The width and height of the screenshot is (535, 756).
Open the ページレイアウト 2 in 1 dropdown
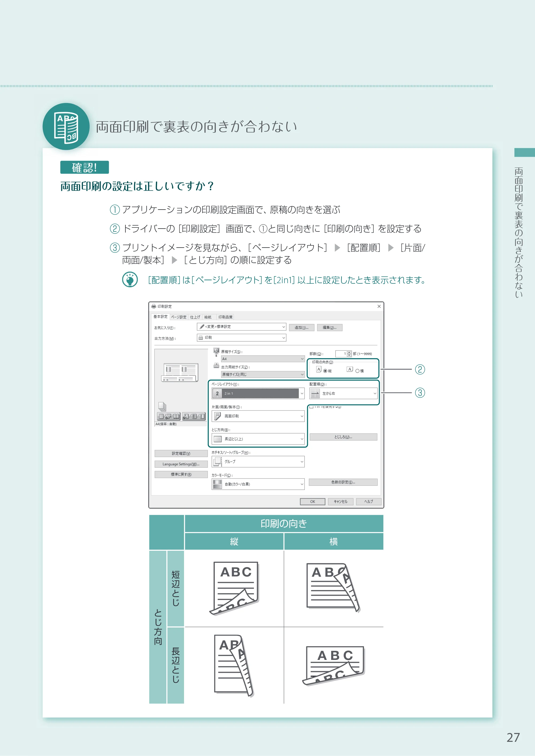[x=258, y=393]
